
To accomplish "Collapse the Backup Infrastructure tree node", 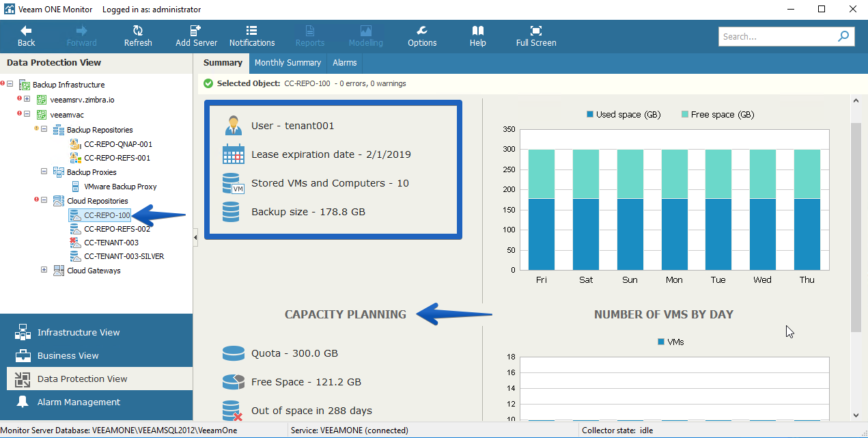I will (10, 85).
